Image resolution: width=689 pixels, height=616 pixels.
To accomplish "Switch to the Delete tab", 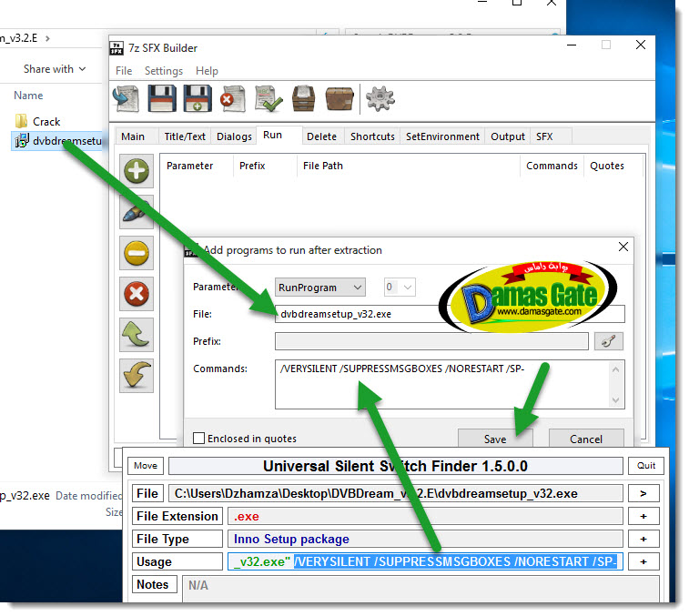I will point(321,136).
